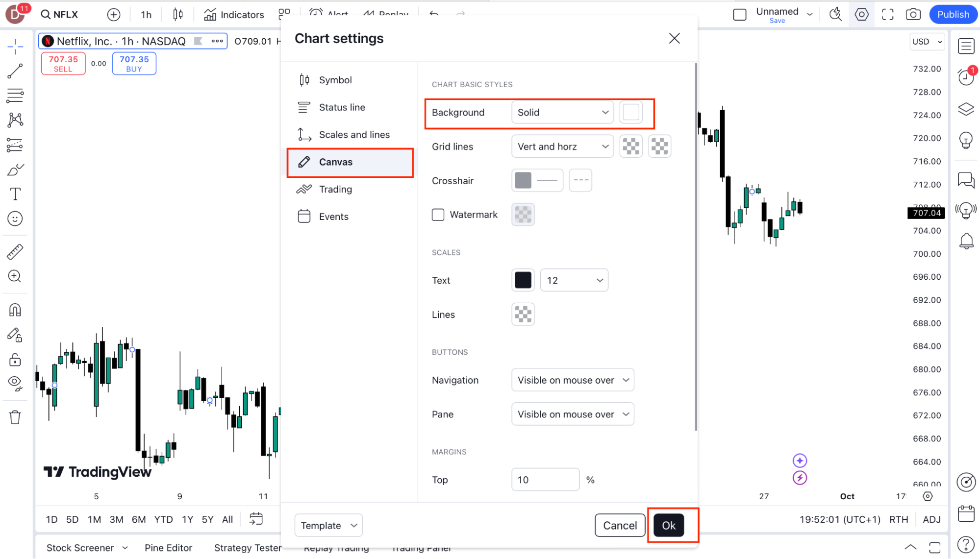Click the trash remove objects icon
The width and height of the screenshot is (980, 559).
pyautogui.click(x=15, y=417)
